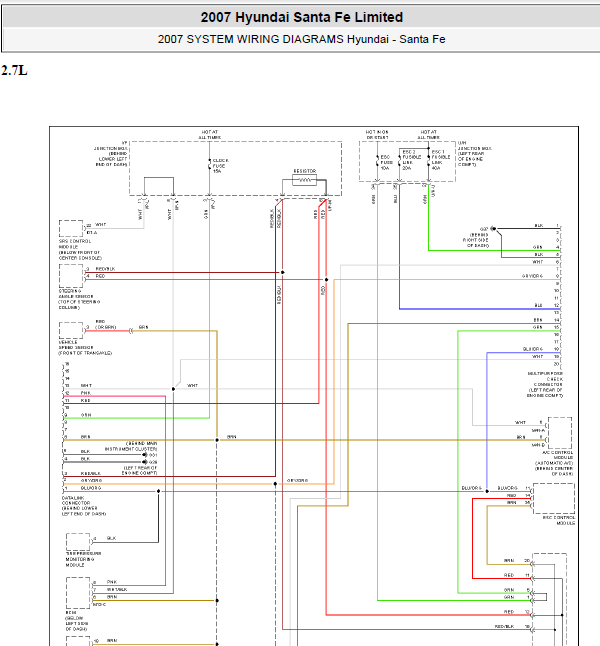Click 'BLU/ORG' at ESC module pin 11

coord(507,488)
